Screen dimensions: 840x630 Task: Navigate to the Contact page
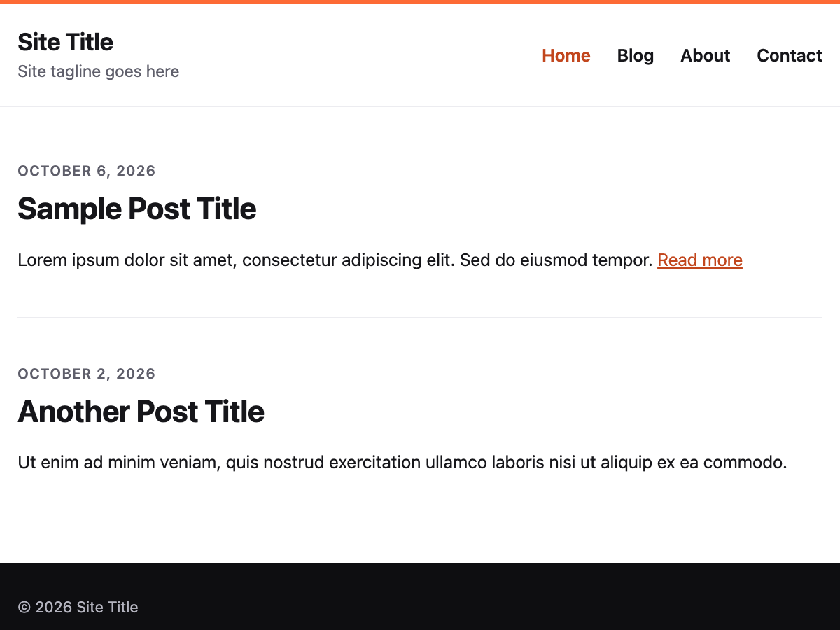[x=790, y=55]
